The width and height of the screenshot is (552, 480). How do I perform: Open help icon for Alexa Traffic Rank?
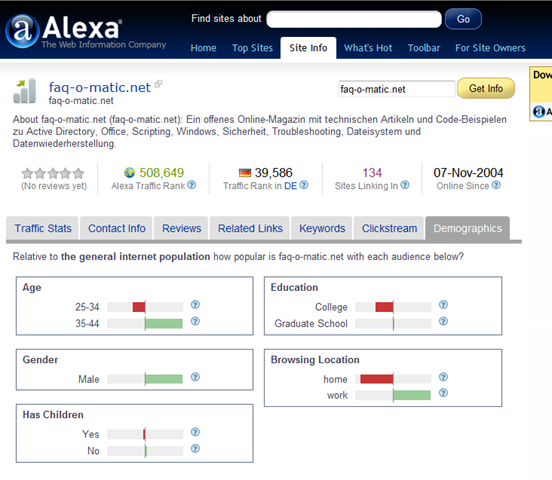pyautogui.click(x=192, y=185)
